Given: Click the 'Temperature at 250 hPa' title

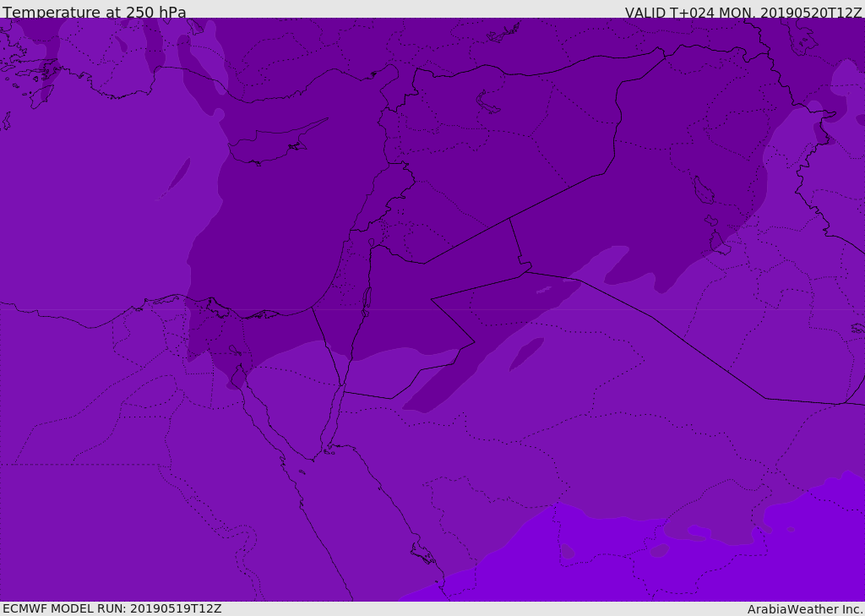Looking at the screenshot, I should coord(95,12).
